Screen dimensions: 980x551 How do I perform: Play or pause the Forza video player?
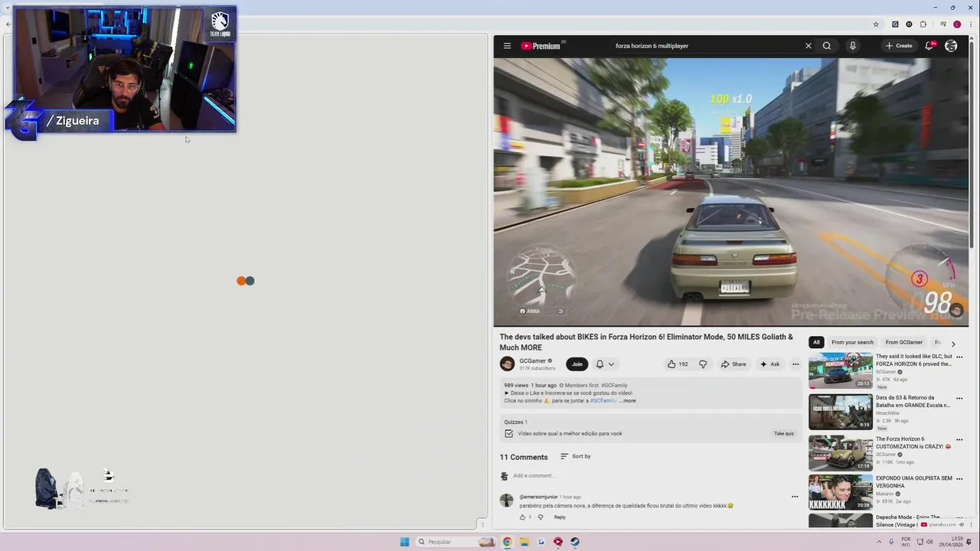coord(730,192)
